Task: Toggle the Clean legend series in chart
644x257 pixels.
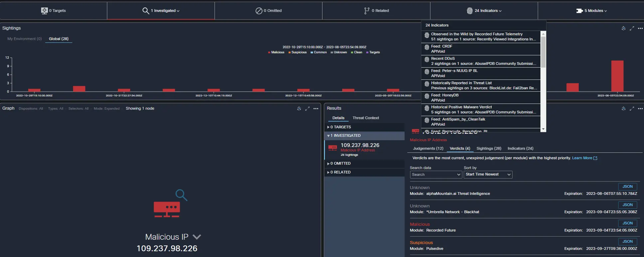Action: [x=356, y=52]
